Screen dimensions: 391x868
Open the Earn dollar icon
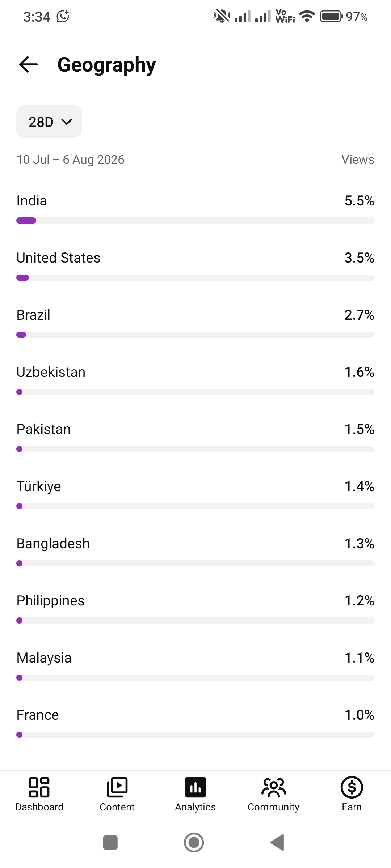[352, 787]
